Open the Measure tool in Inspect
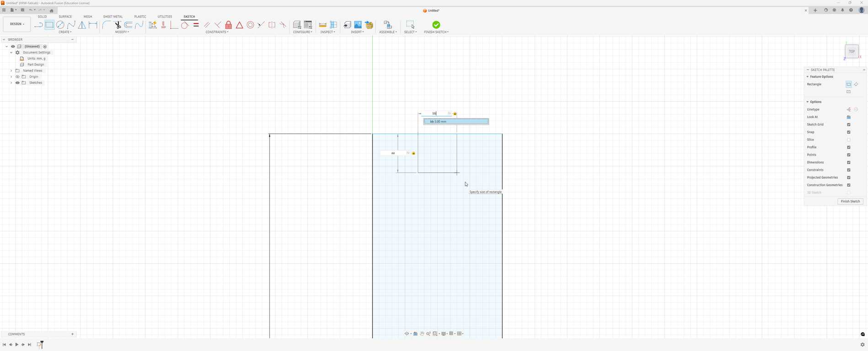 [x=323, y=25]
